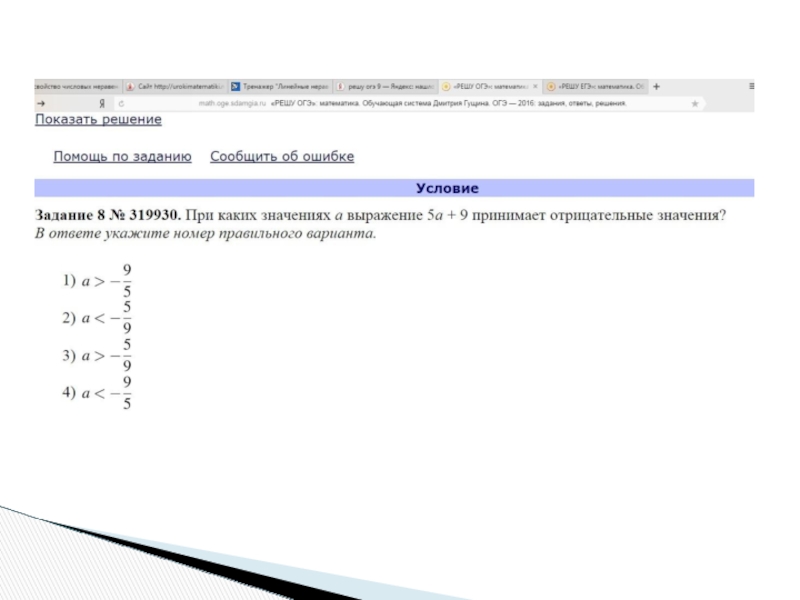Viewport: 800px width, 600px height.
Task: Click the line 'В ответе укажите номер правильного варианта'
Action: (205, 234)
